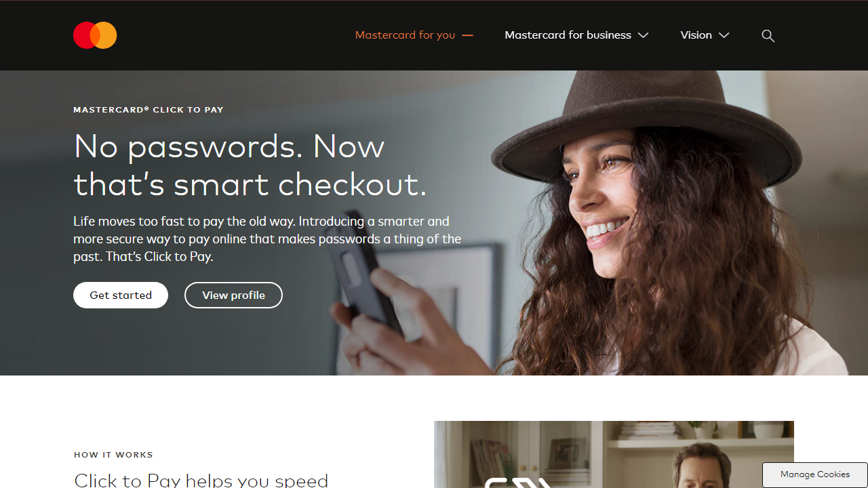Image resolution: width=868 pixels, height=488 pixels.
Task: Click the Click to Pay helps you speed heading
Action: [201, 480]
